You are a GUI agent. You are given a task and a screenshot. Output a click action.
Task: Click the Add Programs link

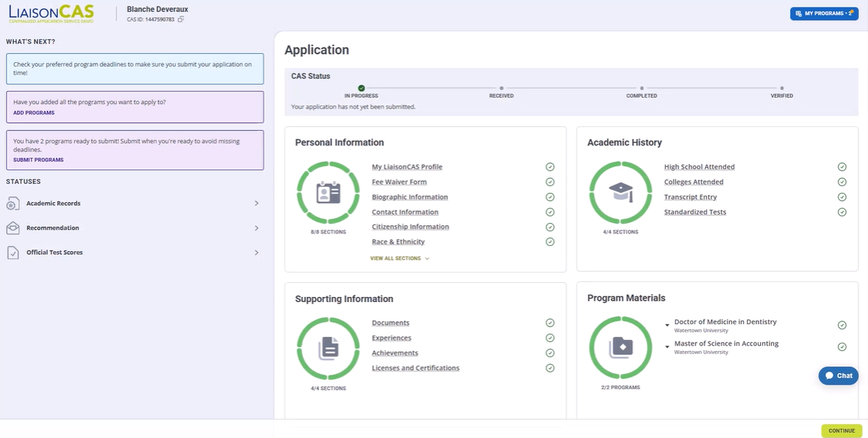[34, 113]
